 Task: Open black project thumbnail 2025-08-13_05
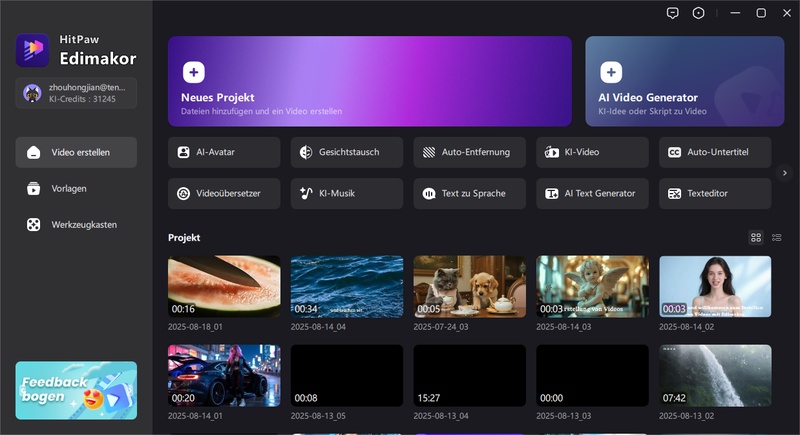pos(347,376)
